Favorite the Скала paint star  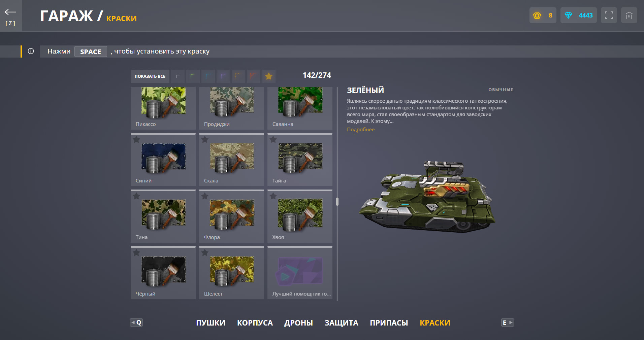pos(205,139)
